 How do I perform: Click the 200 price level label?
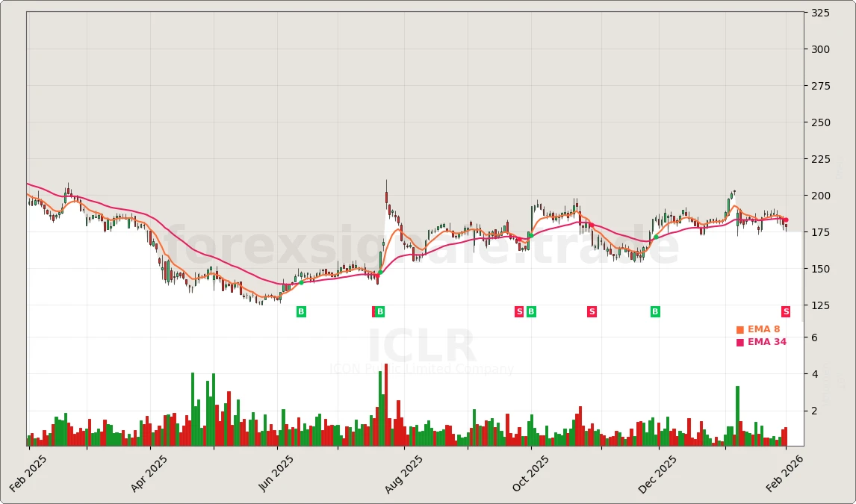[x=820, y=196]
